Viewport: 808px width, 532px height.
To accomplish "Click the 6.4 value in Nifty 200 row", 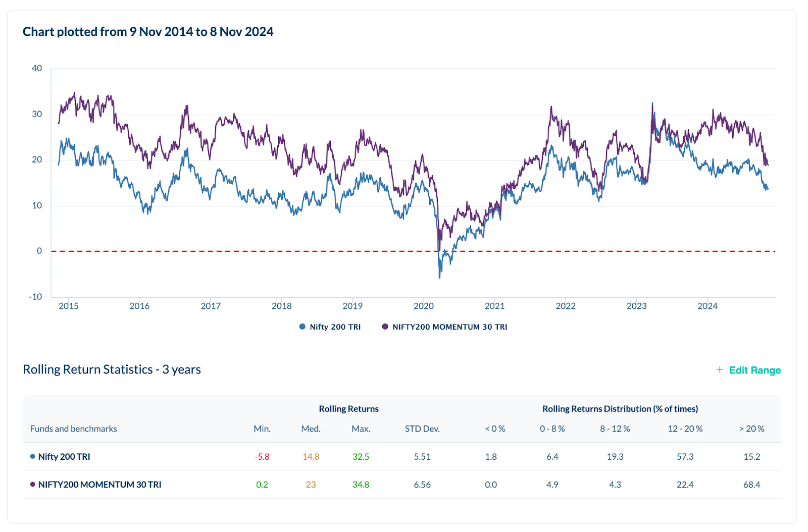I will (x=552, y=457).
